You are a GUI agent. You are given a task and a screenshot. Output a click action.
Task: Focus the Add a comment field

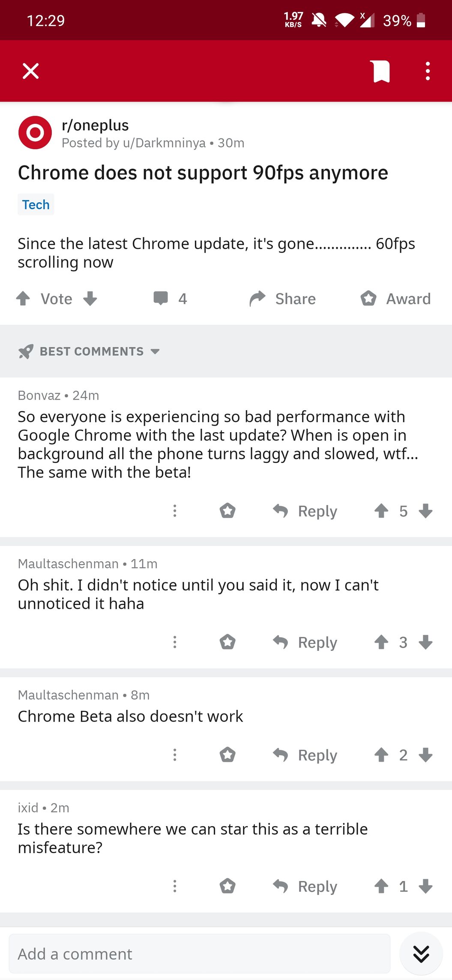pos(199,954)
